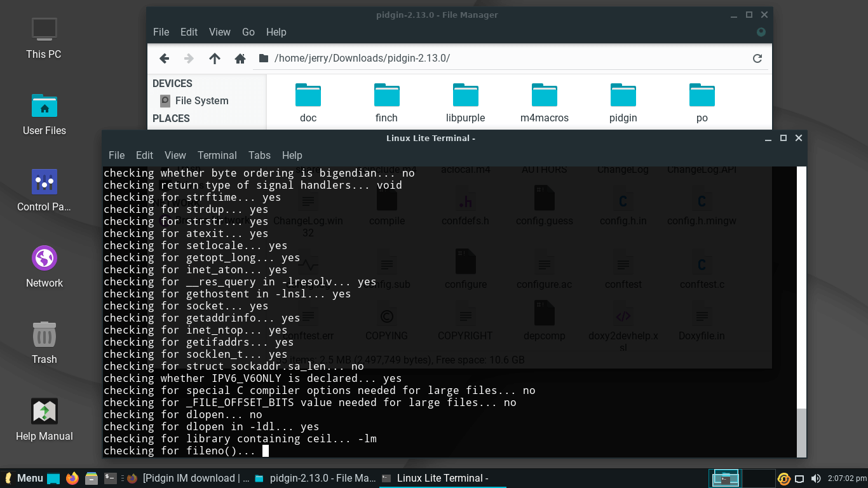Click the update notifier tray icon
Screen dimensions: 868x488
pyautogui.click(x=784, y=478)
